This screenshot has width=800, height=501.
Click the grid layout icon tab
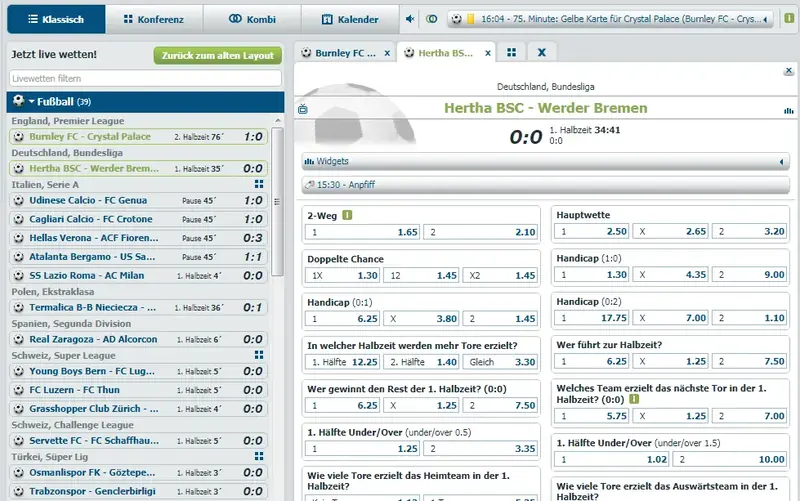click(512, 53)
